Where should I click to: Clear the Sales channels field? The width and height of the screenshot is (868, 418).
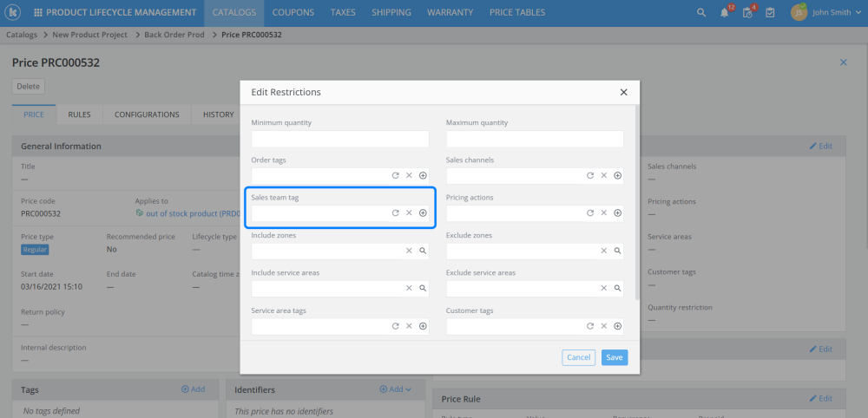(x=604, y=175)
